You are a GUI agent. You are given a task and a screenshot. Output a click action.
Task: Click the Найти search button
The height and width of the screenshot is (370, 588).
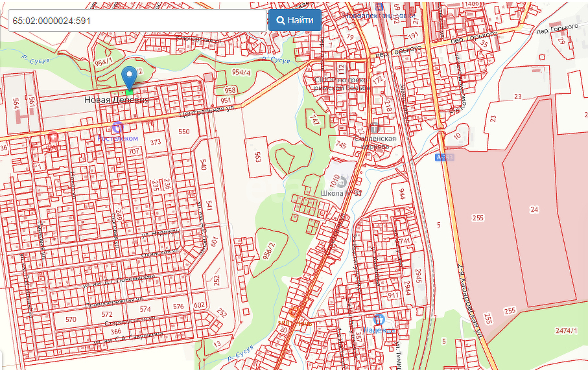tap(295, 20)
